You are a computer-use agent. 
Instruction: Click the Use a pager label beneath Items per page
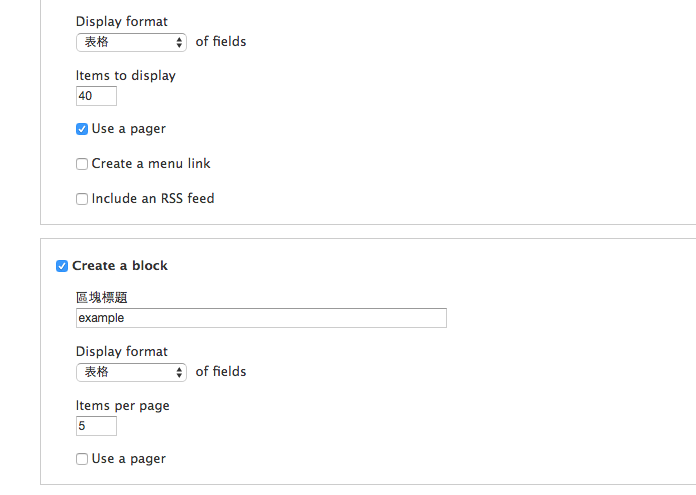coord(129,459)
